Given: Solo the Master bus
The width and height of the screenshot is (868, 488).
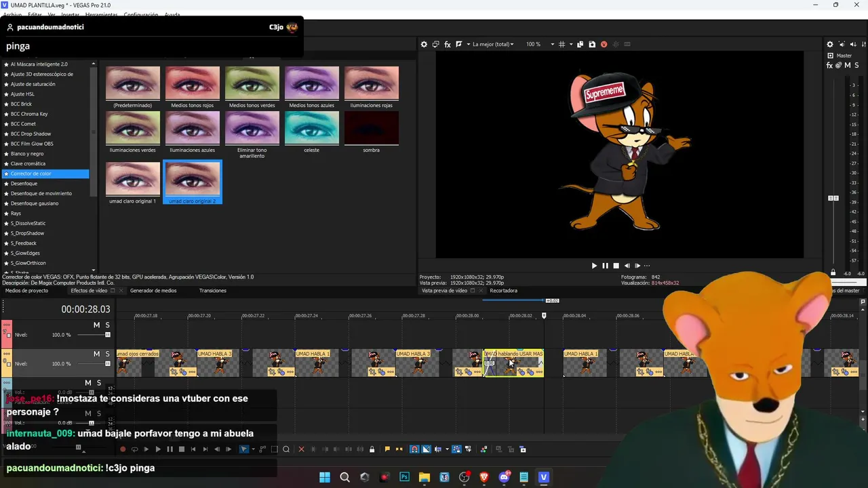Looking at the screenshot, I should point(856,66).
